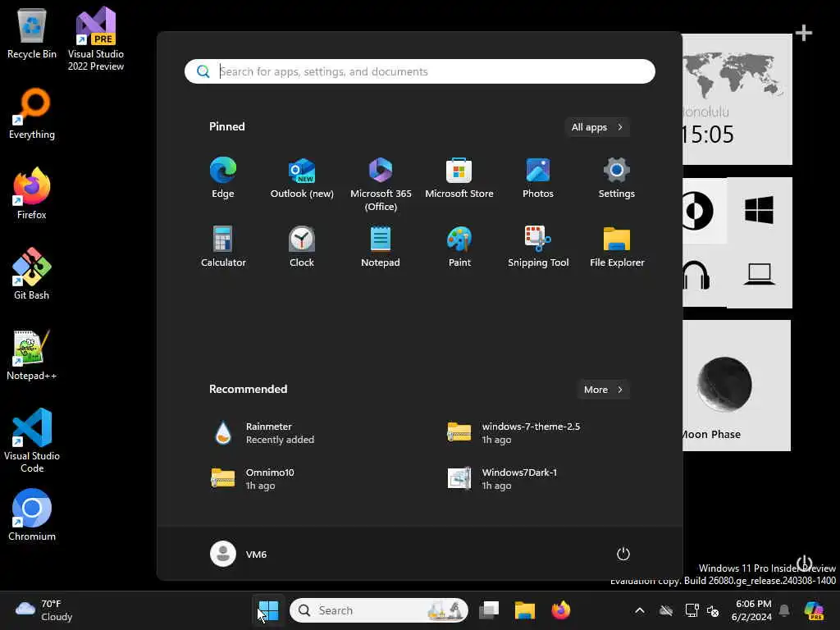
Task: Select the Everything desktop shortcut
Action: (32, 114)
